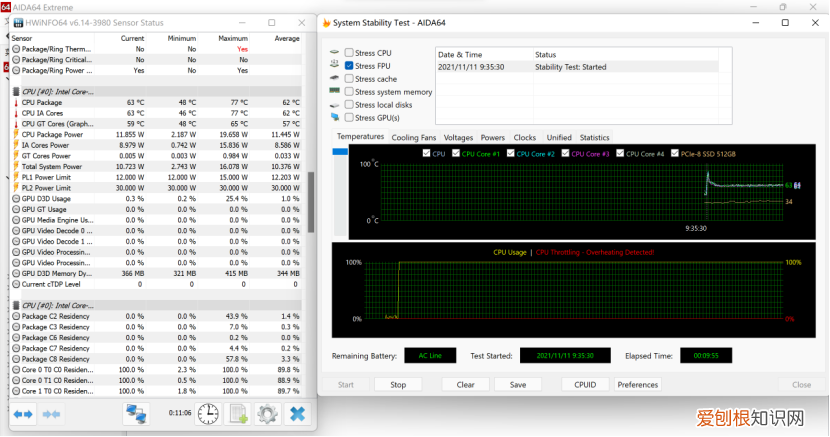The height and width of the screenshot is (437, 830).
Task: Switch to the Cooling Fans tab
Action: click(413, 137)
